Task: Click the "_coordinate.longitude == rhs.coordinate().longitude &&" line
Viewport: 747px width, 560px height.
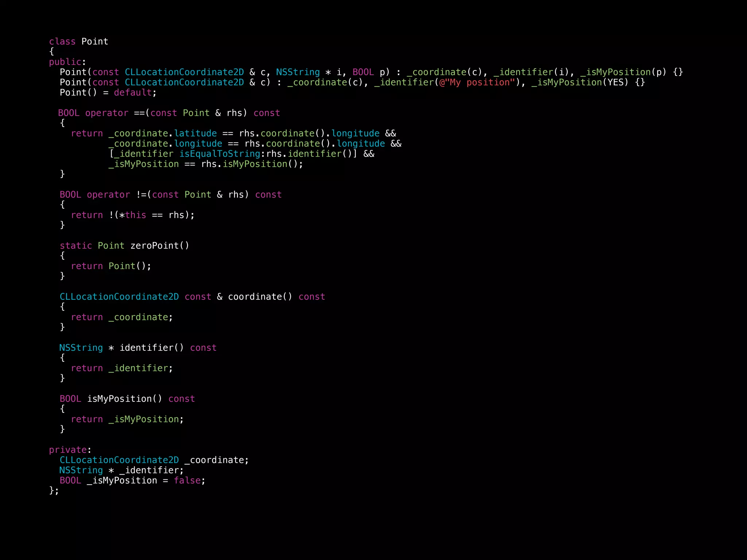Action: pyautogui.click(x=255, y=144)
